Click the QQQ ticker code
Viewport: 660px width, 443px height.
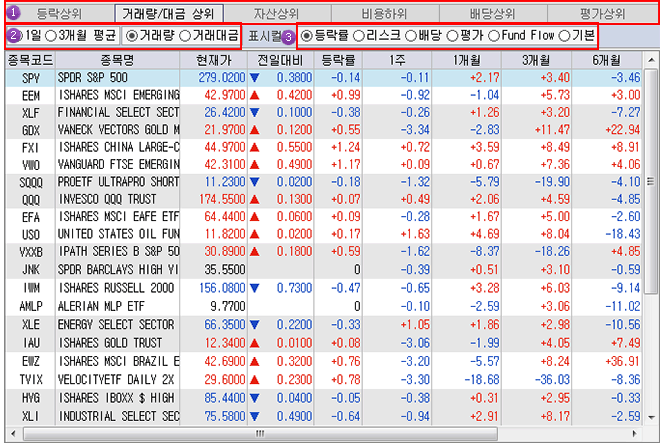click(31, 200)
